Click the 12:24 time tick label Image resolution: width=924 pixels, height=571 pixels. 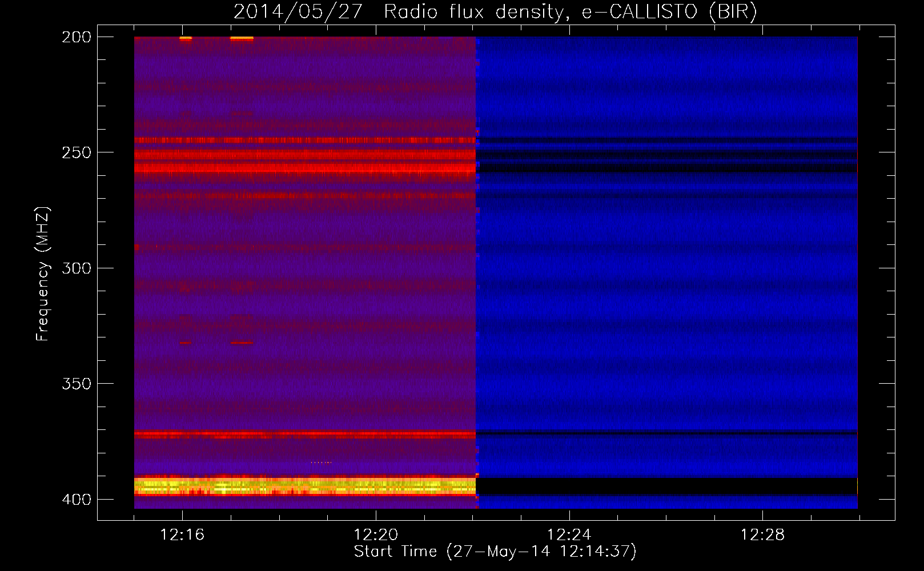pyautogui.click(x=569, y=534)
